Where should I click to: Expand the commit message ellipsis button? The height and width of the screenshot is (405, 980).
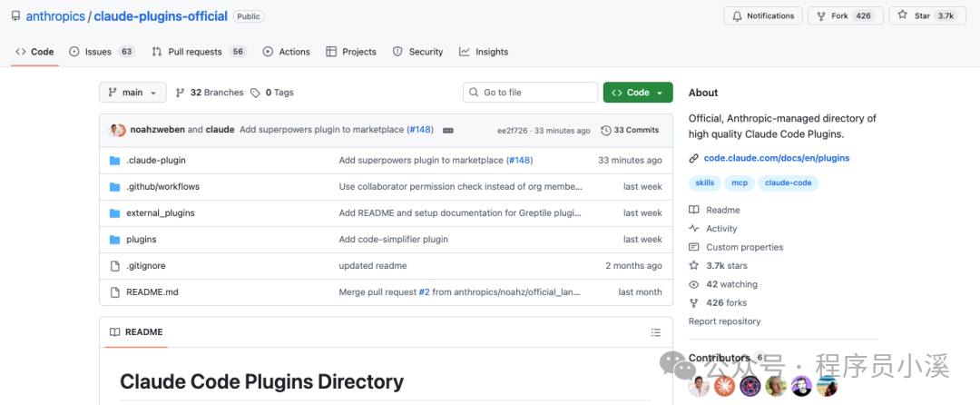[x=447, y=131]
